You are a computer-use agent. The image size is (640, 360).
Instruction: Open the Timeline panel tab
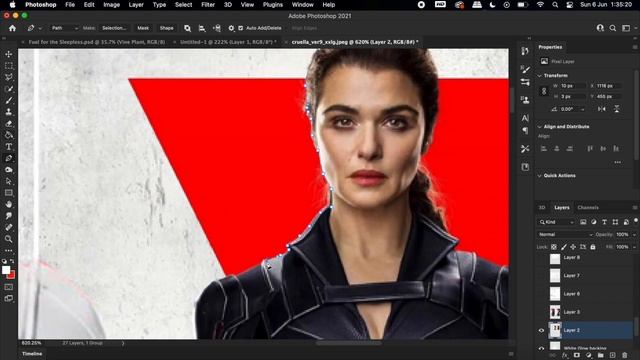[32, 354]
